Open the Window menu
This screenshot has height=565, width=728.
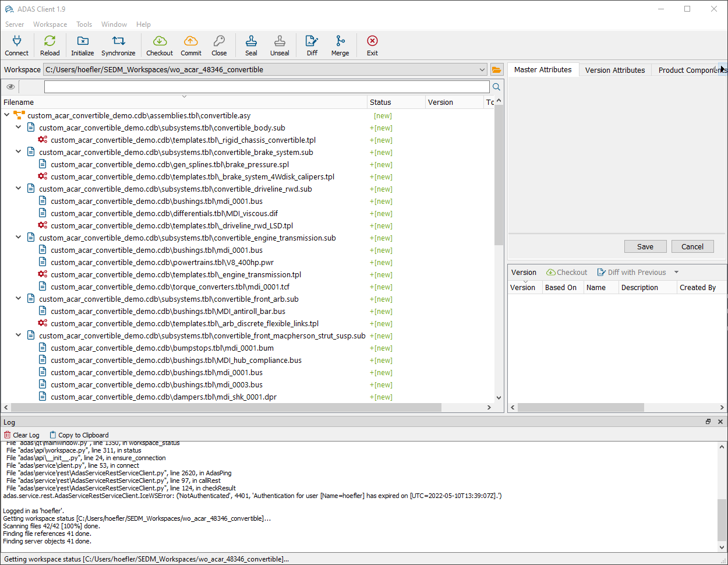pos(114,24)
